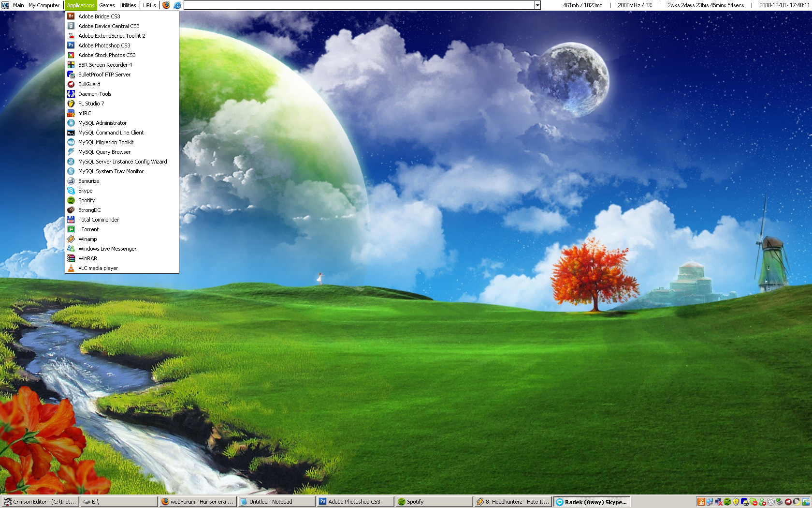Open the Games menu
Screen dimensions: 812x508
click(x=107, y=5)
